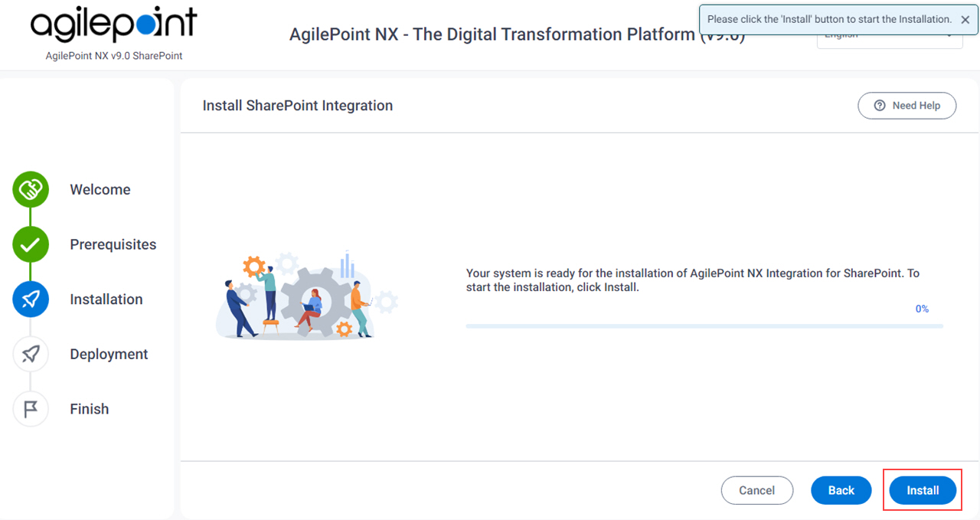Select the Installation step label
Screen dimensions: 980x520
click(106, 299)
